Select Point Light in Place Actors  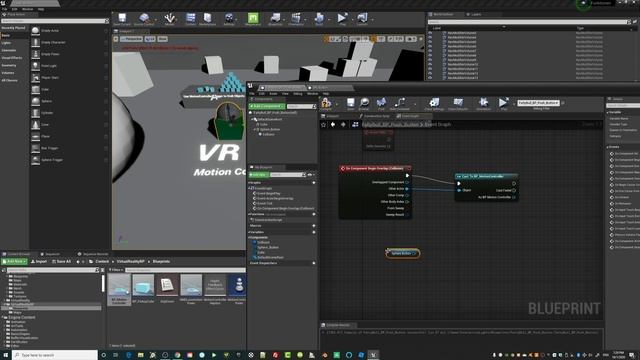pyautogui.click(x=69, y=66)
